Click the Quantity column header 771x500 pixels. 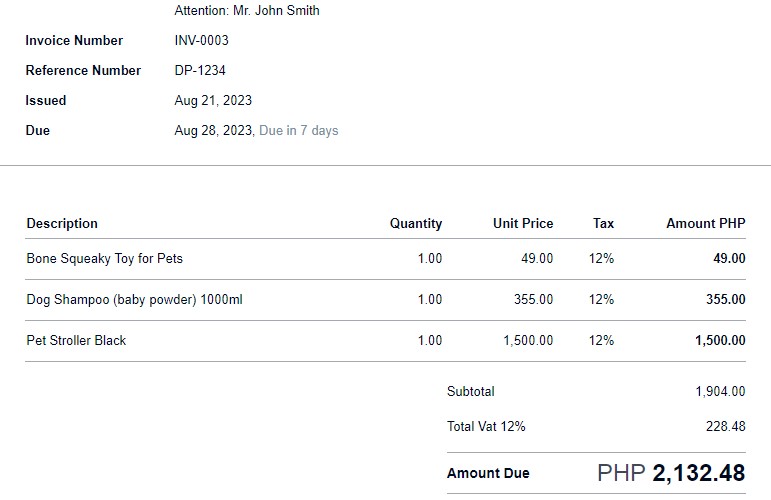click(x=415, y=224)
